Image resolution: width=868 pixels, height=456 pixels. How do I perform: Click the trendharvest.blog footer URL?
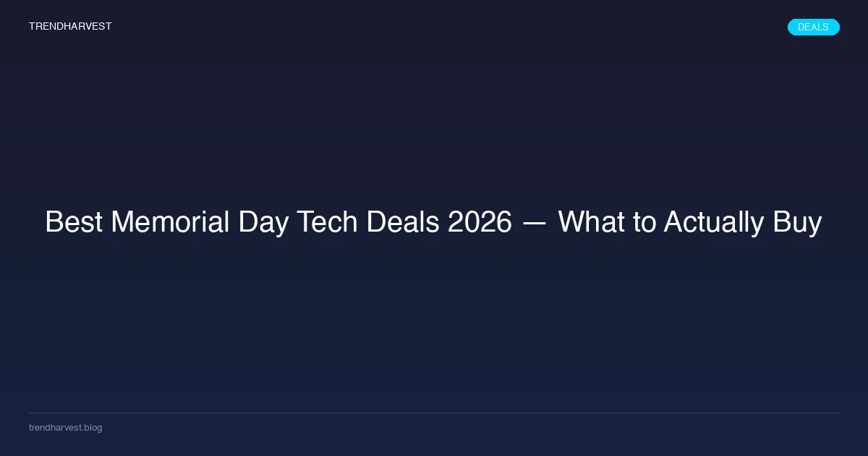click(65, 428)
